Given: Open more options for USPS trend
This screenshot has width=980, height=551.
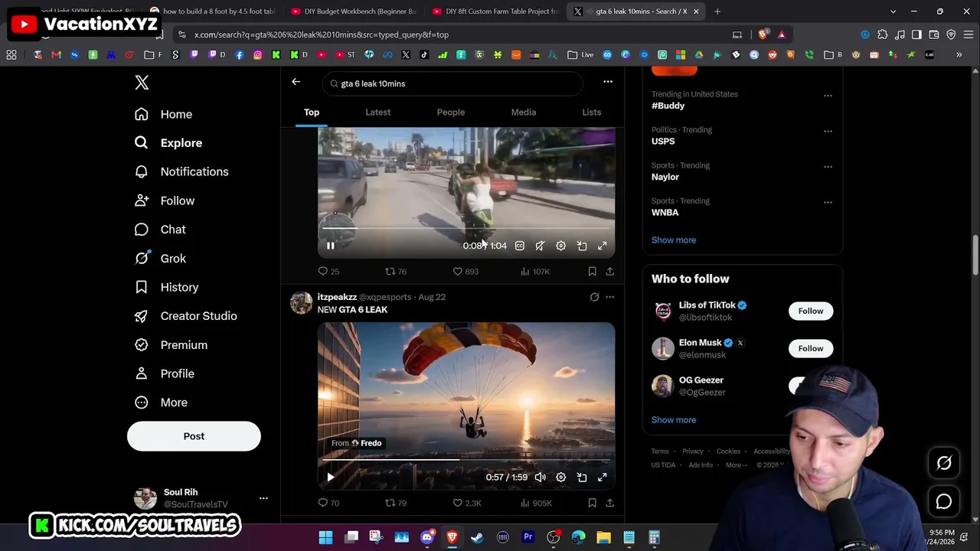Looking at the screenshot, I should [x=828, y=131].
